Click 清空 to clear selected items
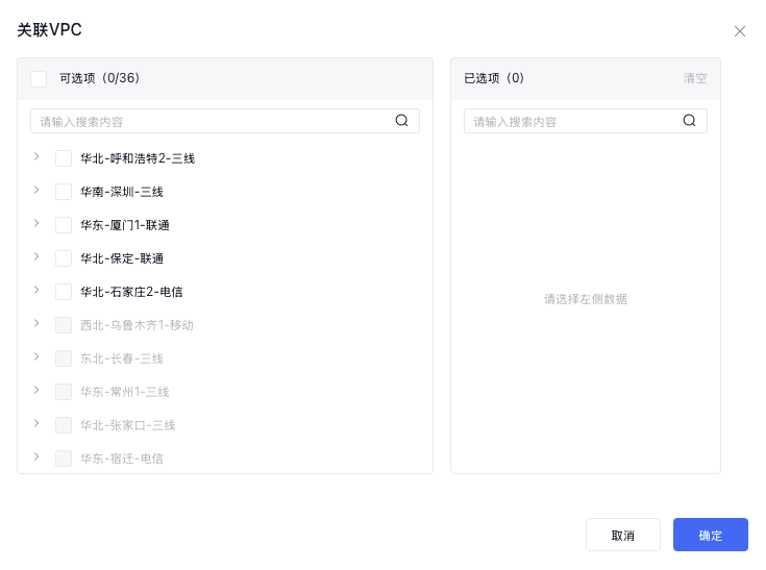 click(x=695, y=78)
